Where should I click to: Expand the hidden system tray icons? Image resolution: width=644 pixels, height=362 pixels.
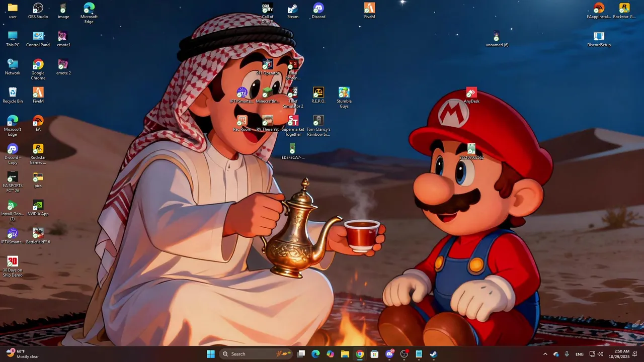point(545,354)
